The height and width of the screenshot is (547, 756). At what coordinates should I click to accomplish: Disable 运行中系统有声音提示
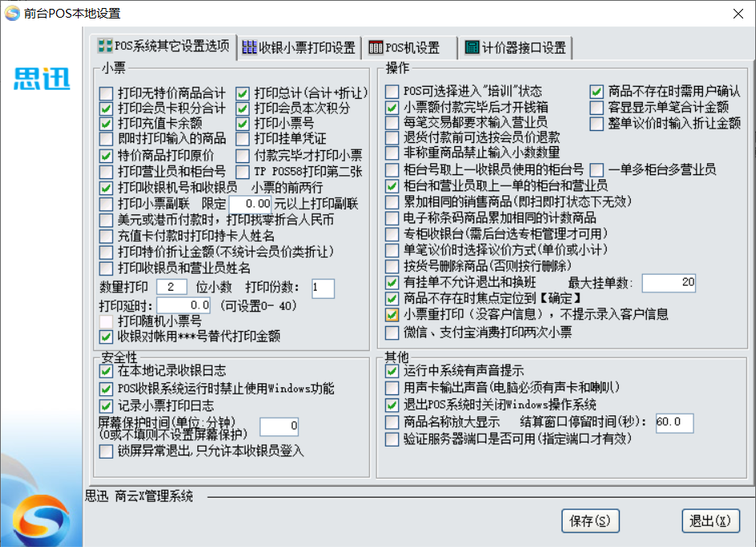(392, 371)
